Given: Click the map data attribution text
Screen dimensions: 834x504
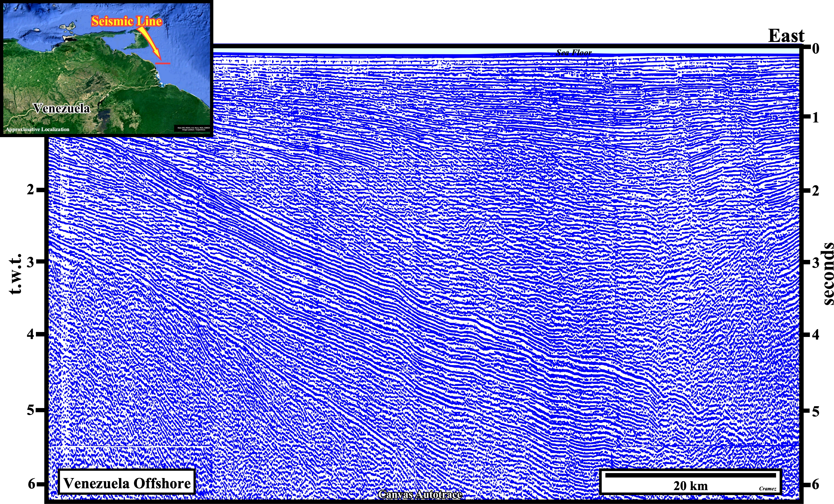Looking at the screenshot, I should click(193, 129).
